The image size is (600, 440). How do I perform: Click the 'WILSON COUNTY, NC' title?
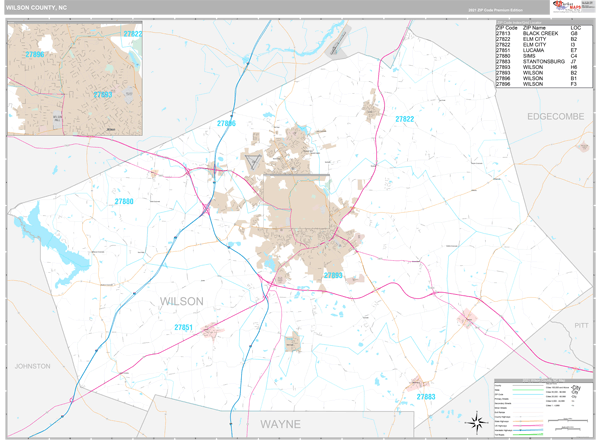tap(36, 8)
